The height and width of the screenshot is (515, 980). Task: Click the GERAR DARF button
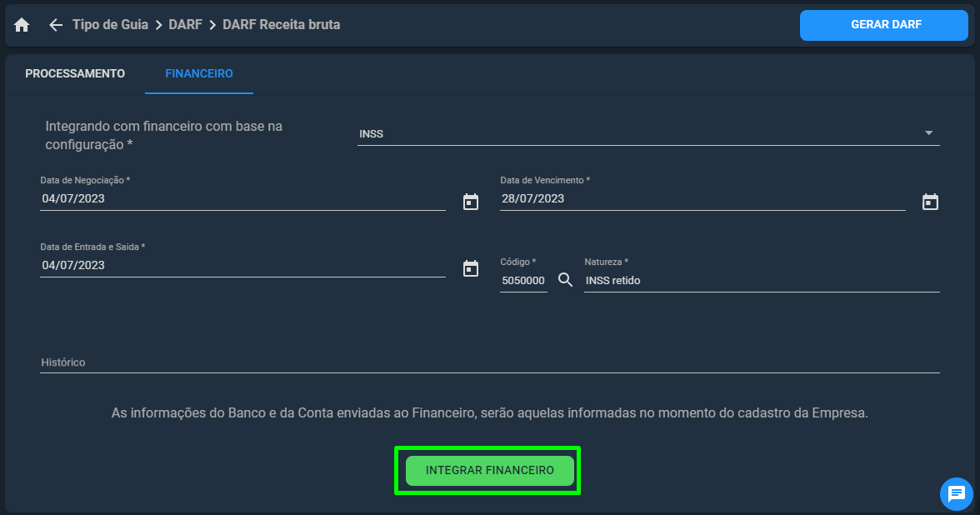click(883, 25)
